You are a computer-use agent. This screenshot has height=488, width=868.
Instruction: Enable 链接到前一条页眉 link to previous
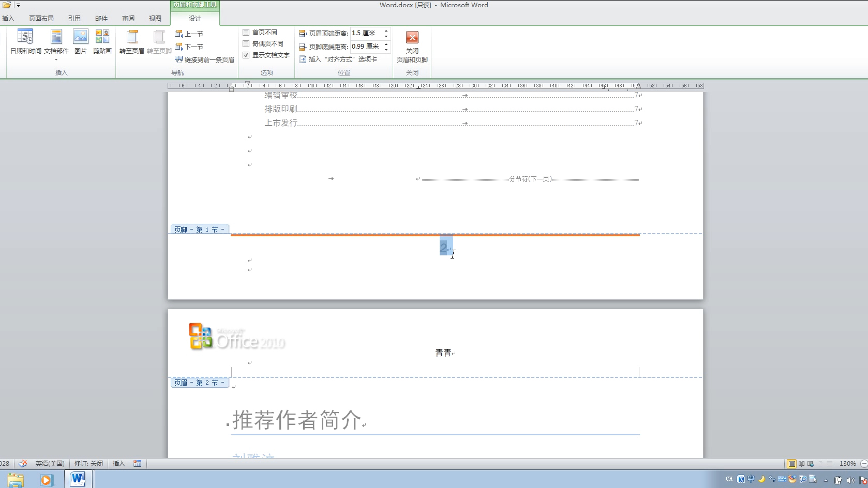coord(205,59)
